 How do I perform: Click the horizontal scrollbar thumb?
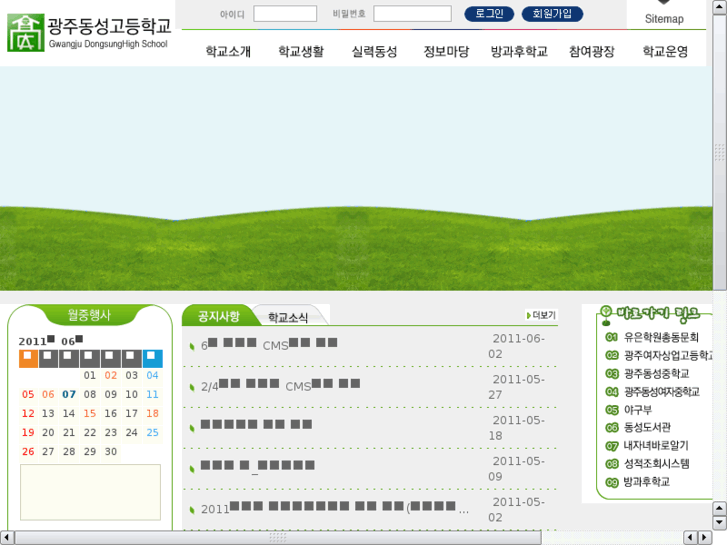(278, 538)
